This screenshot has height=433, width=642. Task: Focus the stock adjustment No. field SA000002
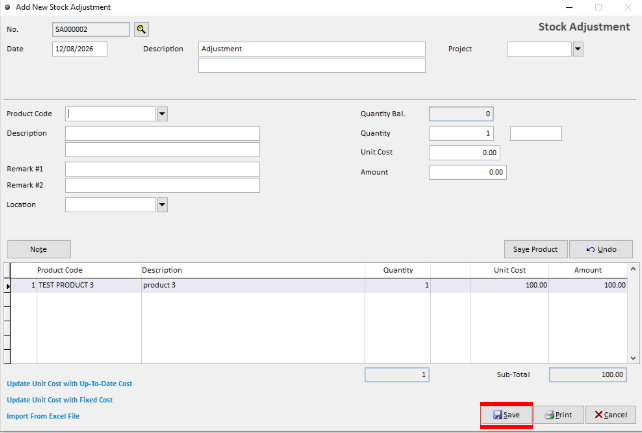pos(91,29)
